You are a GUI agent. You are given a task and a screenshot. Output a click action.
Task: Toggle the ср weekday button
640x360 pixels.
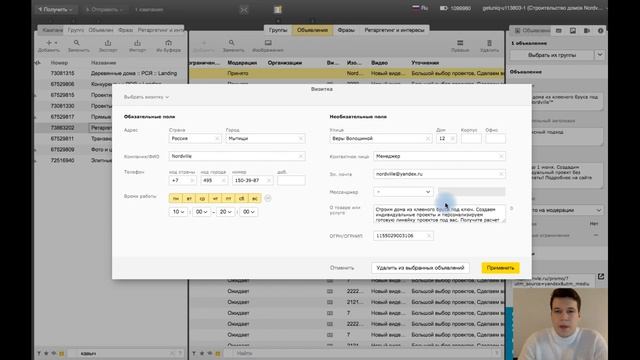(x=202, y=198)
